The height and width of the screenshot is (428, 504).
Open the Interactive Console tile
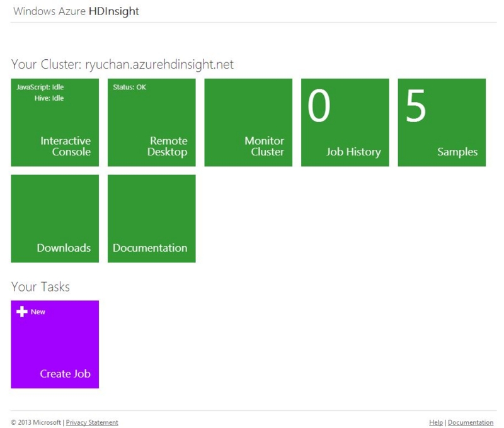(55, 122)
